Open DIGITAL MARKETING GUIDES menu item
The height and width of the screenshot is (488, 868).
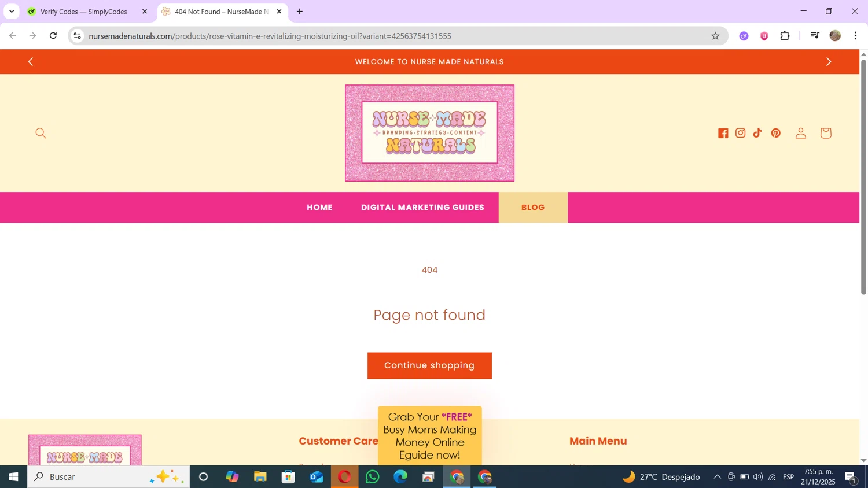coord(422,208)
